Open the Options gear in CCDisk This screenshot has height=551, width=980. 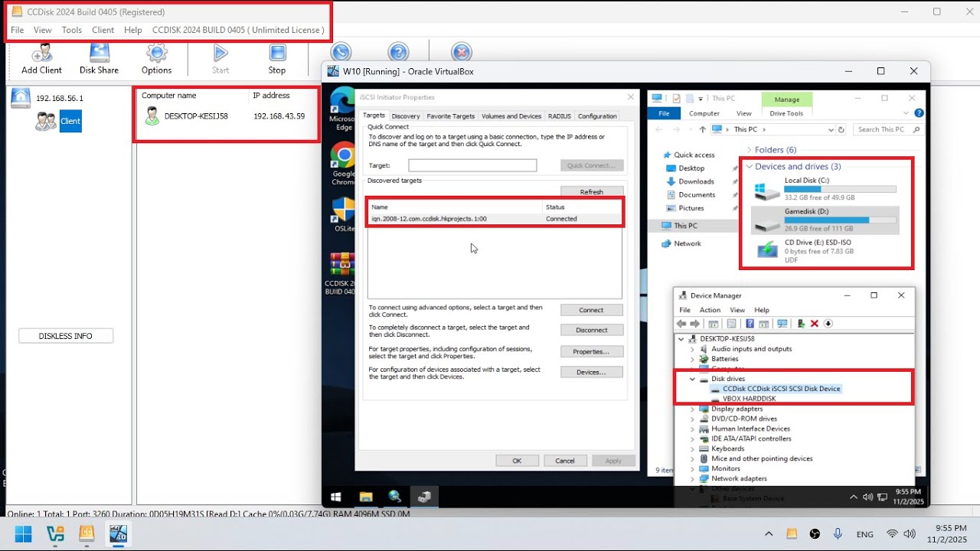(156, 54)
